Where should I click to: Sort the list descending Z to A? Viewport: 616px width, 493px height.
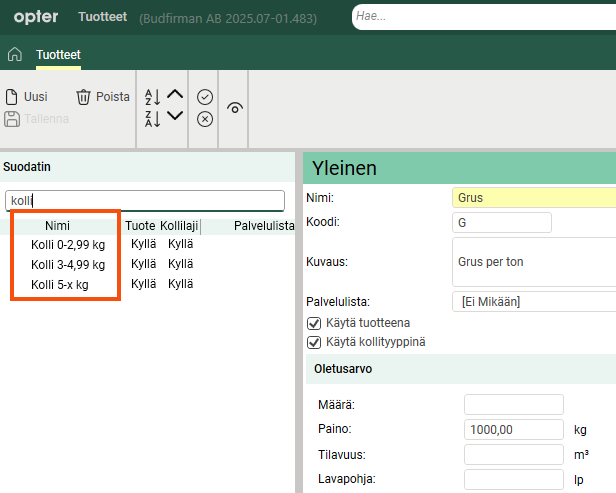point(153,118)
